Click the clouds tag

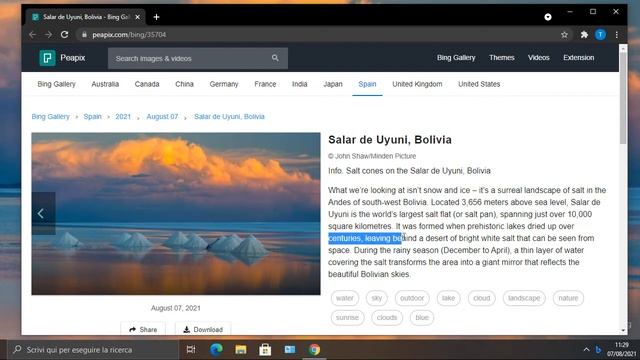click(x=387, y=318)
